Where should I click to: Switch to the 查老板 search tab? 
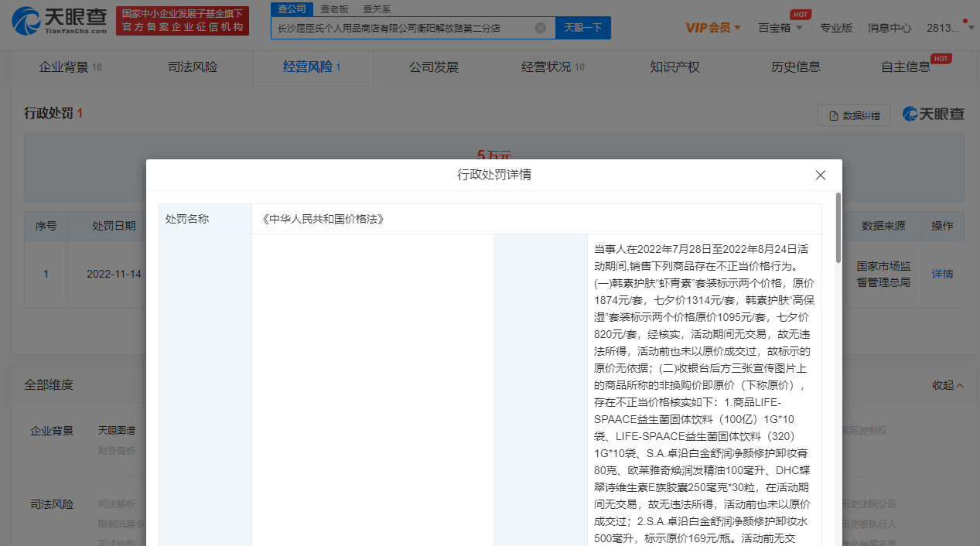[334, 9]
